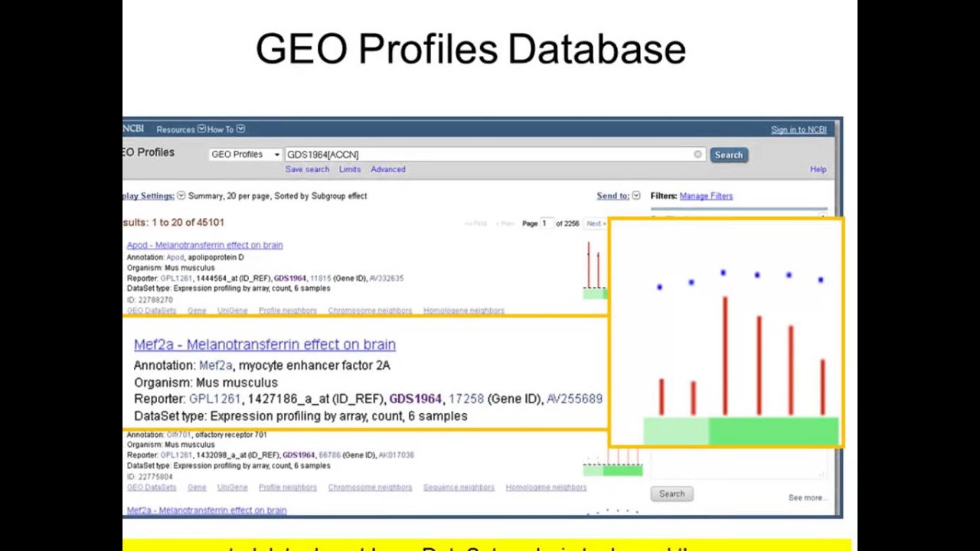Click the AV332635 accession link

tap(387, 279)
